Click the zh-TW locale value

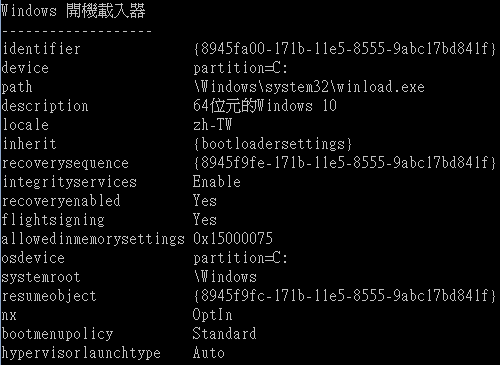[212, 125]
